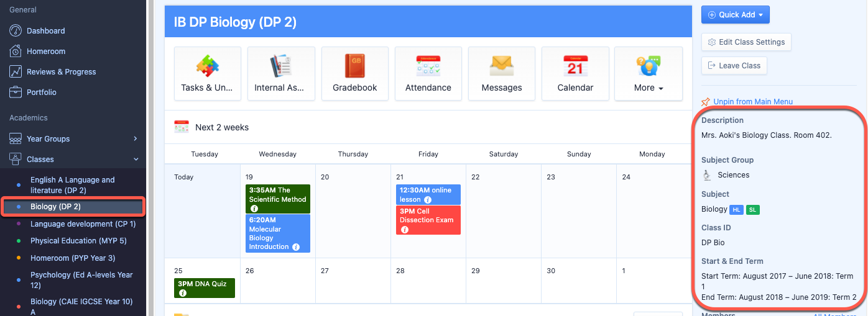Select Psychology (Ed A-levels Year 12) class
868x316 pixels.
(x=81, y=280)
